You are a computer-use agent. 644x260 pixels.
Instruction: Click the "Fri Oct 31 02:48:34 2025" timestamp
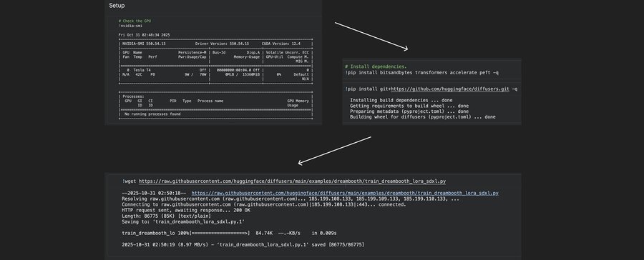[x=144, y=35]
